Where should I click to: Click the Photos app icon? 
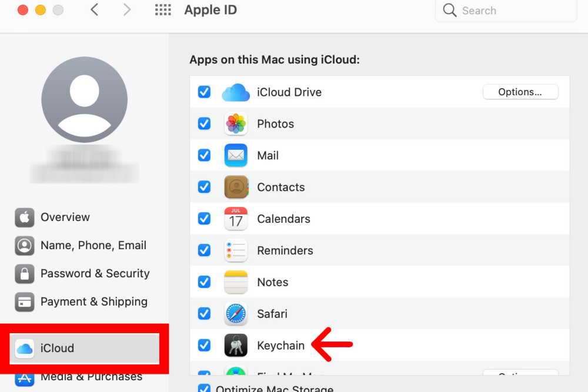(x=236, y=123)
